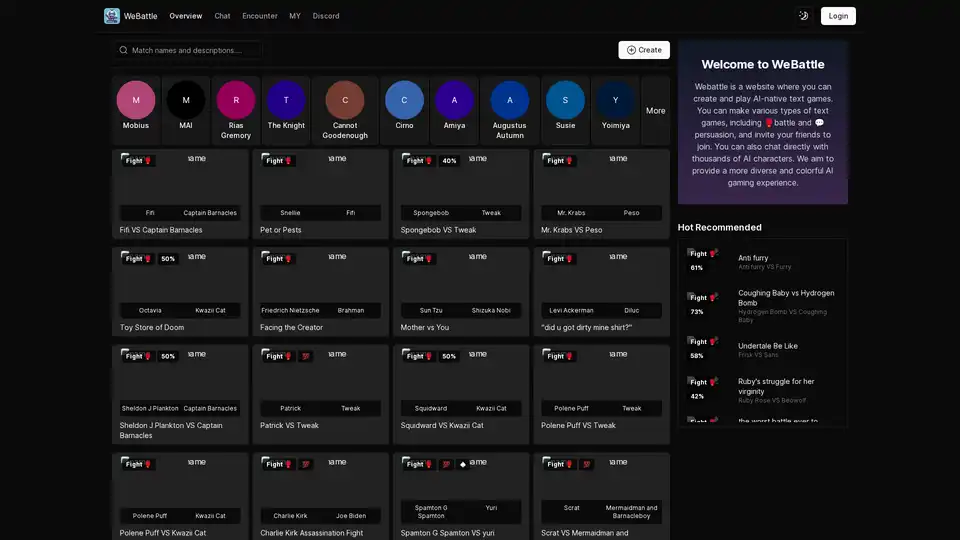
Task: Open Toy Store of Doom card
Action: pyautogui.click(x=180, y=292)
